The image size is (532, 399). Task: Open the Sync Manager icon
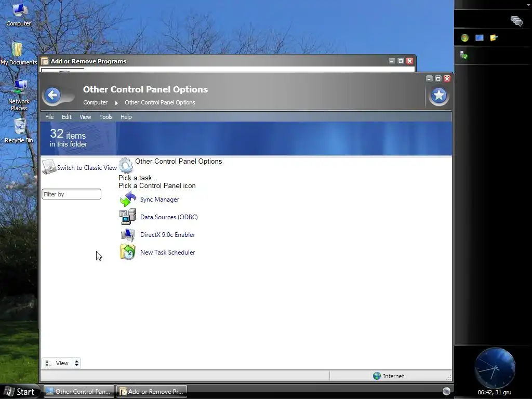click(x=128, y=199)
